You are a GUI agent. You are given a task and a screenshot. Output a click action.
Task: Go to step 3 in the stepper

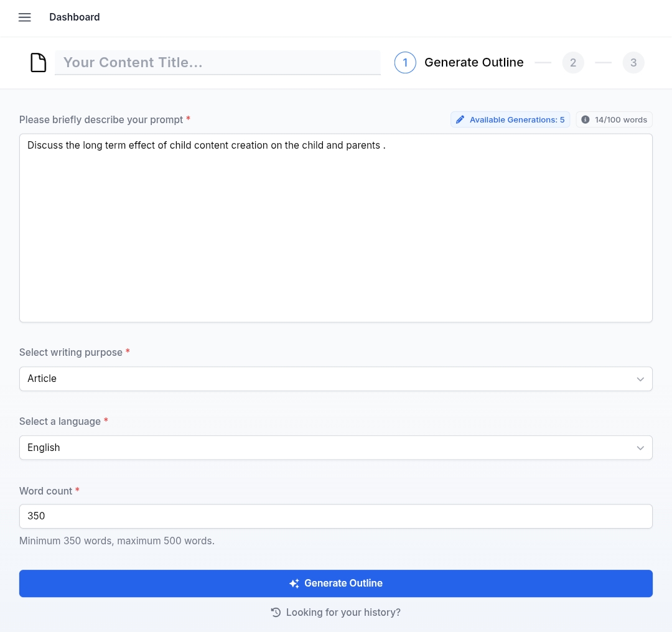633,63
